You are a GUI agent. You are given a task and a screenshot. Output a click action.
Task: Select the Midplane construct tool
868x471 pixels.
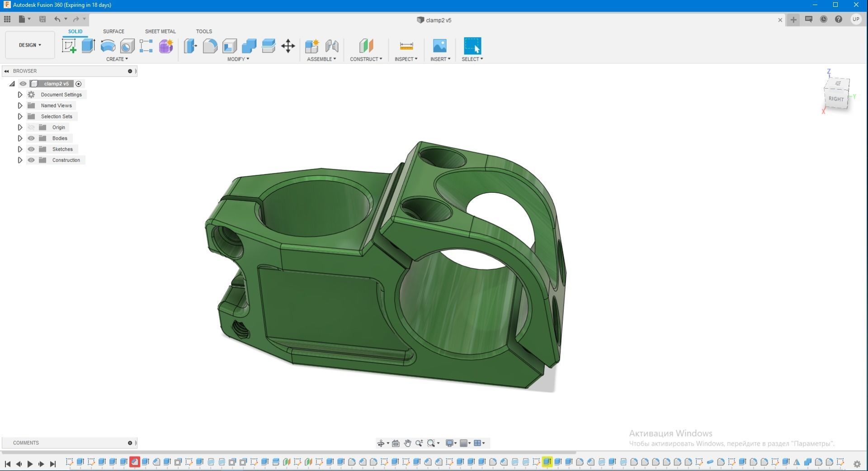click(x=366, y=46)
